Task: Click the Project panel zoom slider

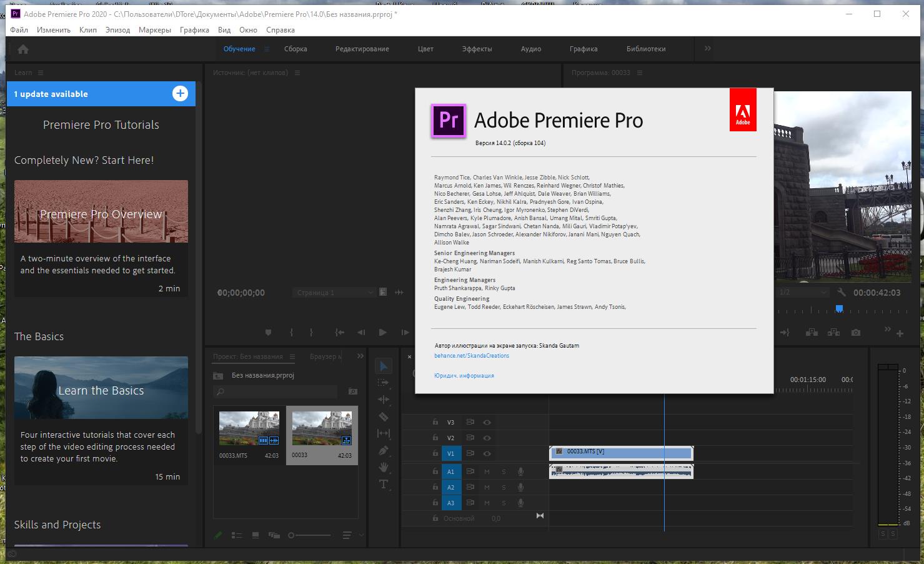Action: coord(309,535)
